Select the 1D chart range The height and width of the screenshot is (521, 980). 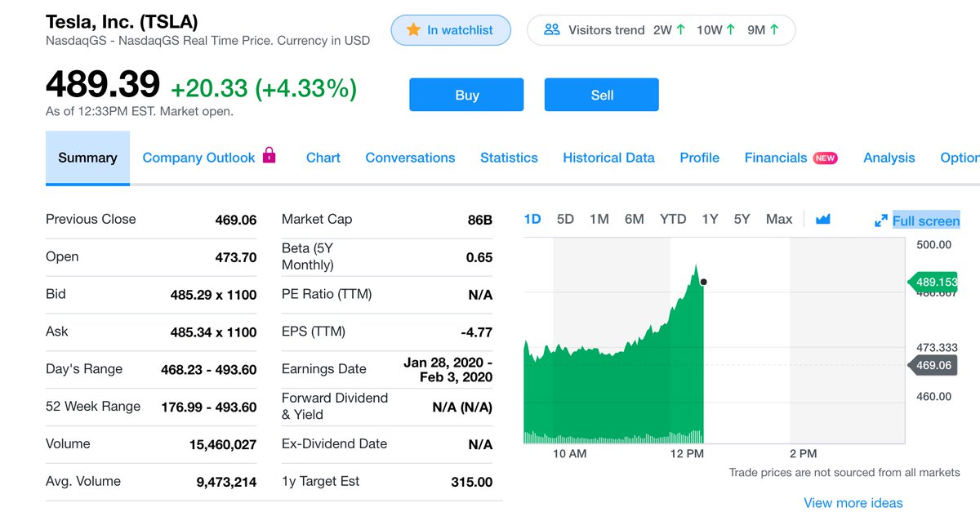pos(532,219)
